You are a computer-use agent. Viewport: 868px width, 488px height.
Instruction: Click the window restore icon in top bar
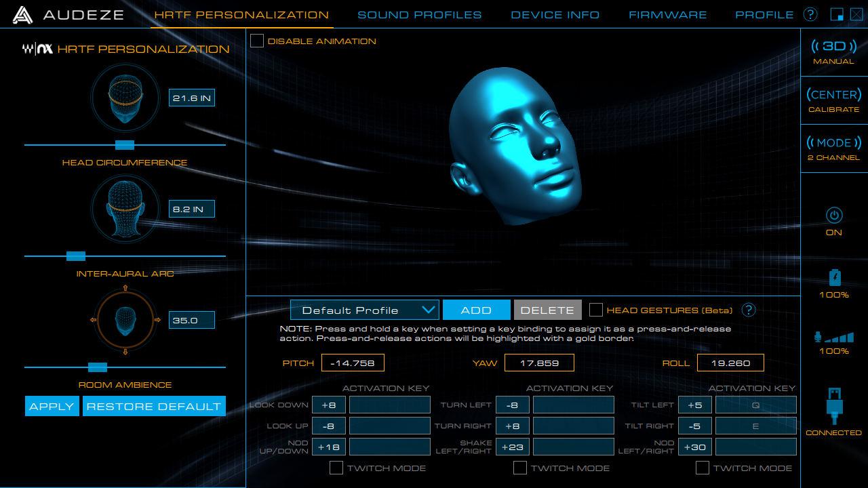coord(837,14)
